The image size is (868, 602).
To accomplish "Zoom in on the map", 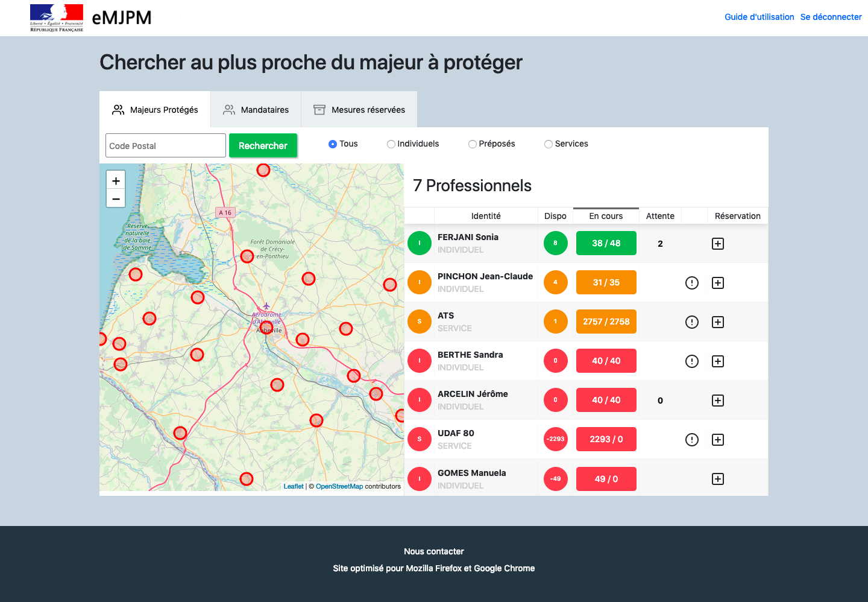I will point(116,180).
